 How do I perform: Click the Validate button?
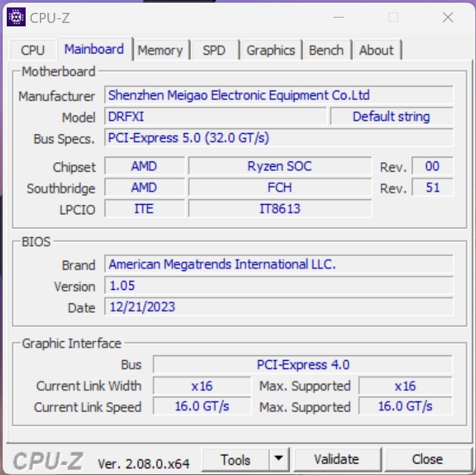pyautogui.click(x=337, y=459)
